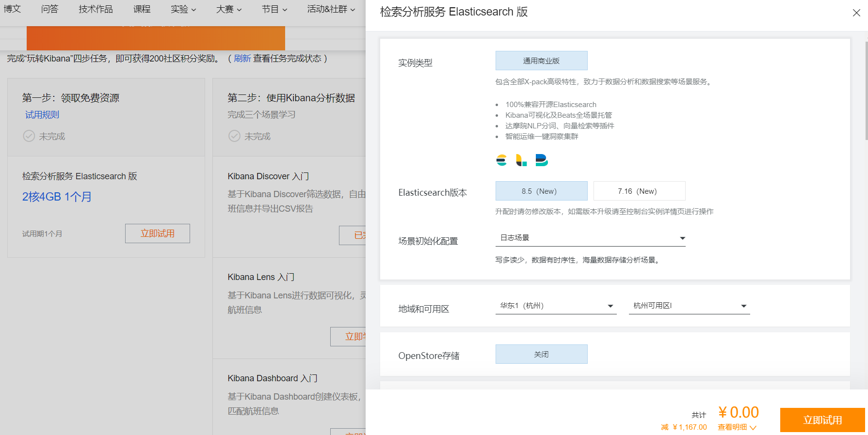Expand the 查看明细 price details
The width and height of the screenshot is (868, 435).
click(x=737, y=427)
